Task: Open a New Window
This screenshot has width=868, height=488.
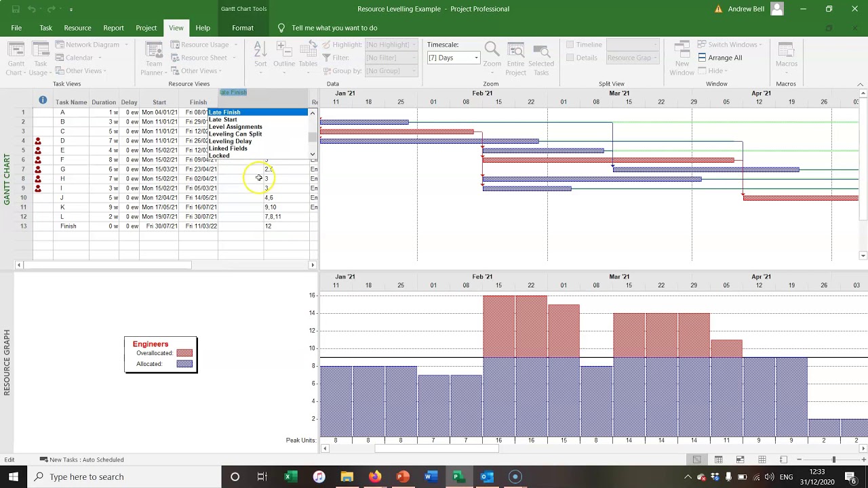Action: coord(682,59)
